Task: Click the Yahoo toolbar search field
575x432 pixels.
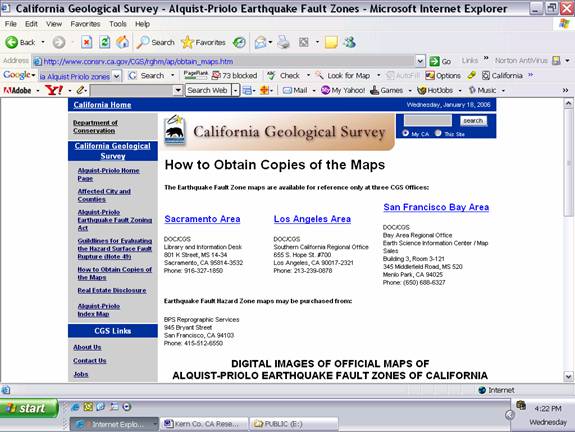Action: click(132, 90)
